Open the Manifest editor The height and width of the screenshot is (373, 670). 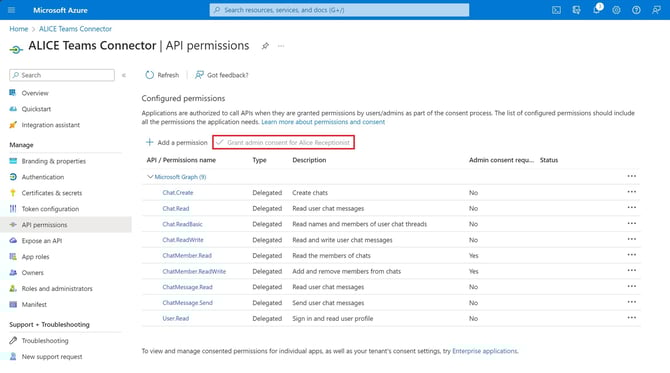(34, 304)
